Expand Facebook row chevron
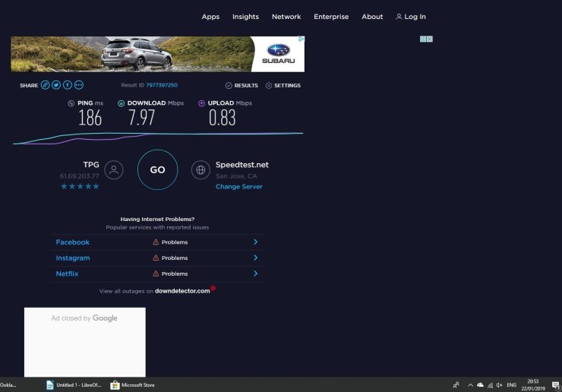The height and width of the screenshot is (392, 562). [255, 242]
